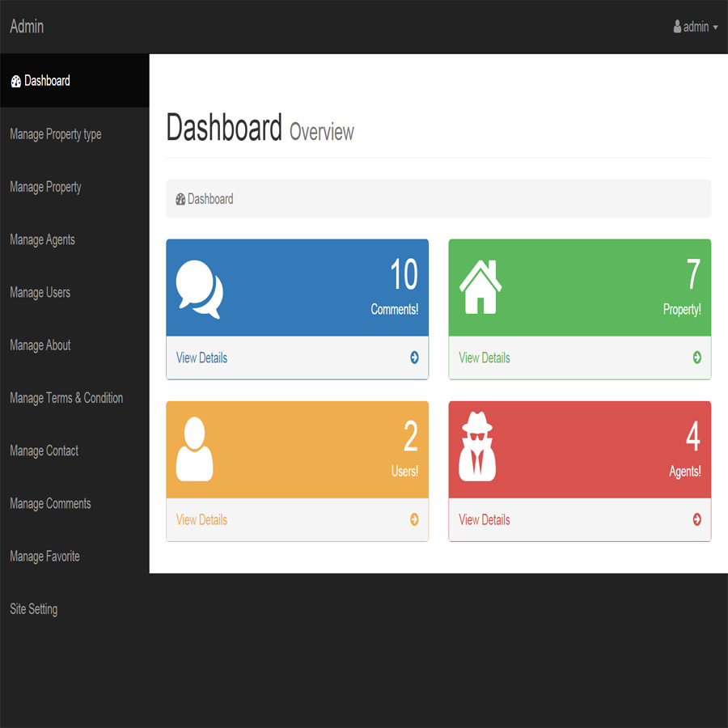728x728 pixels.
Task: View Details of Comments
Action: click(201, 358)
